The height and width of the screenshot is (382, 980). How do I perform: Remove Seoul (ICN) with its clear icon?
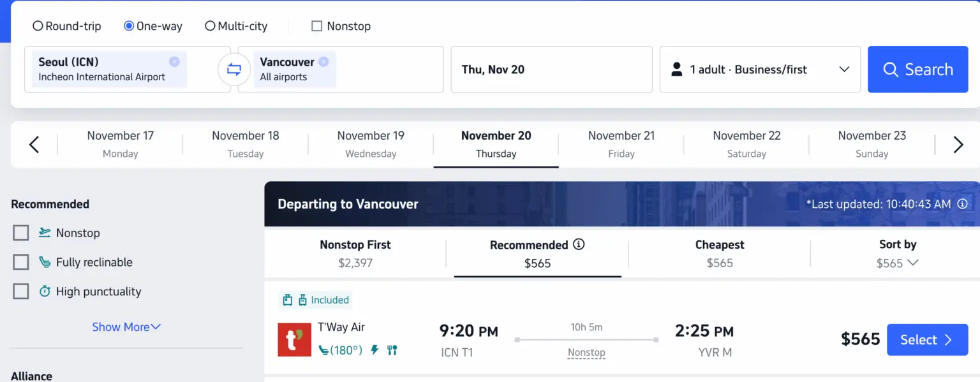click(x=174, y=62)
